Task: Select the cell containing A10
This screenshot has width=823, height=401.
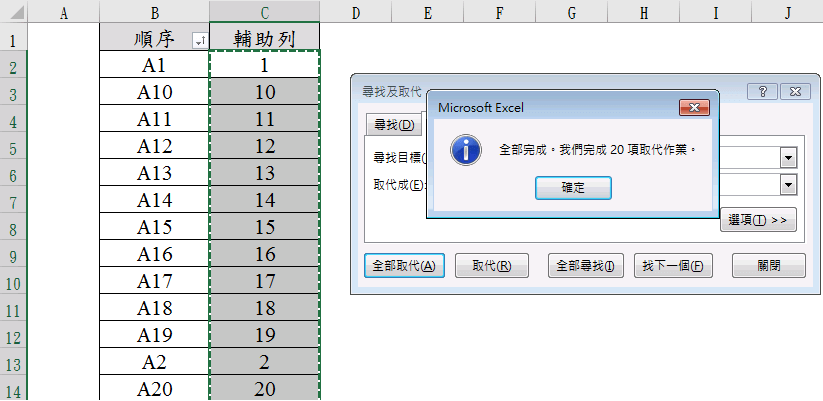Action: pos(155,92)
